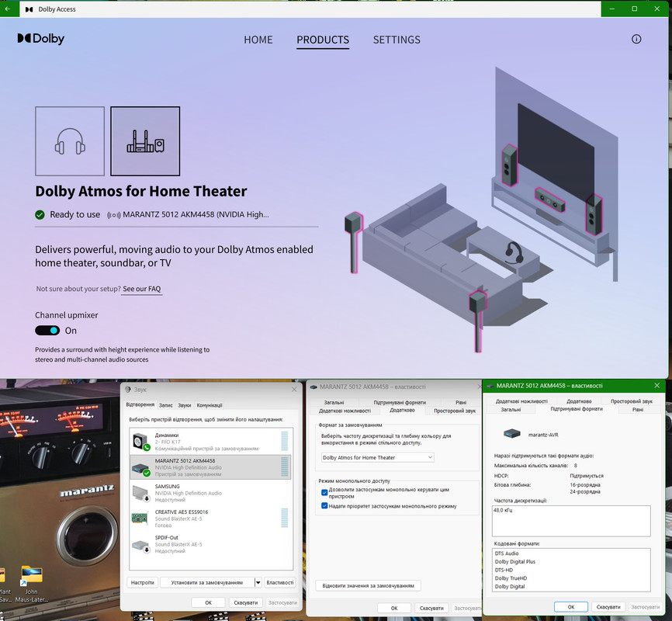Open Загальні tab in the right properties window
Image resolution: width=672 pixels, height=621 pixels.
click(511, 410)
